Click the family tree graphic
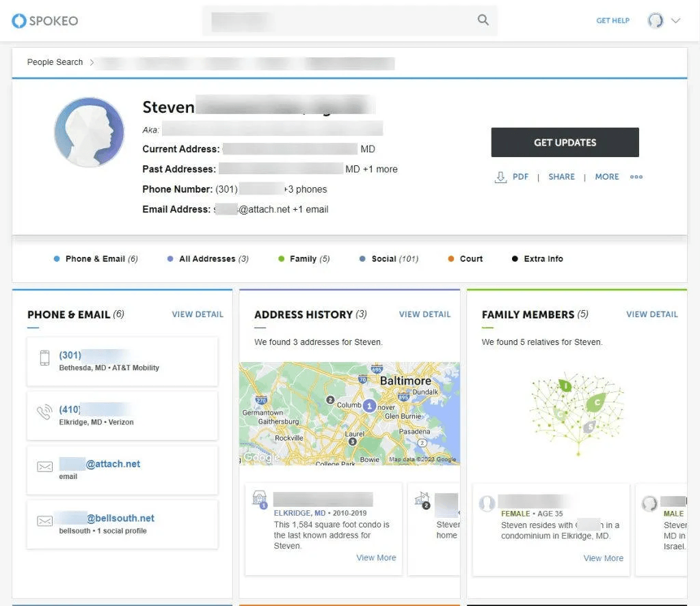 pyautogui.click(x=577, y=413)
